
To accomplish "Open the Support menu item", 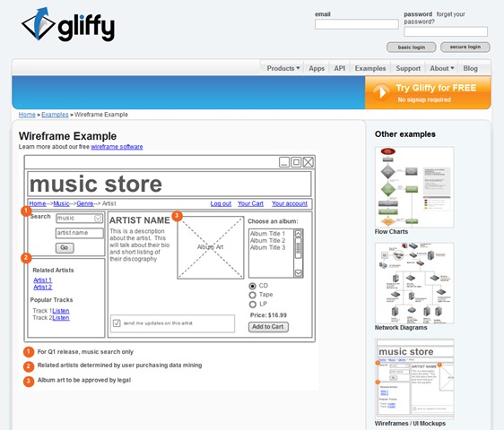I will pyautogui.click(x=408, y=68).
